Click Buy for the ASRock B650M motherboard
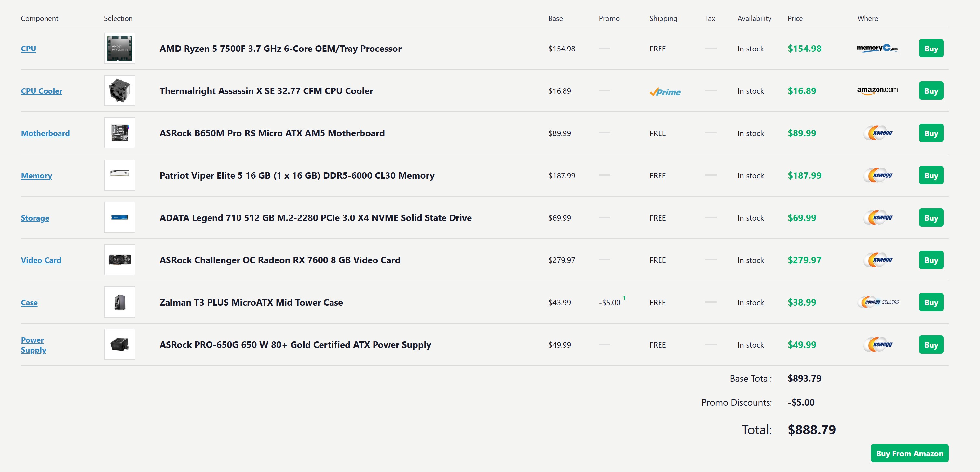Screen dimensions: 980x472 [x=931, y=133]
